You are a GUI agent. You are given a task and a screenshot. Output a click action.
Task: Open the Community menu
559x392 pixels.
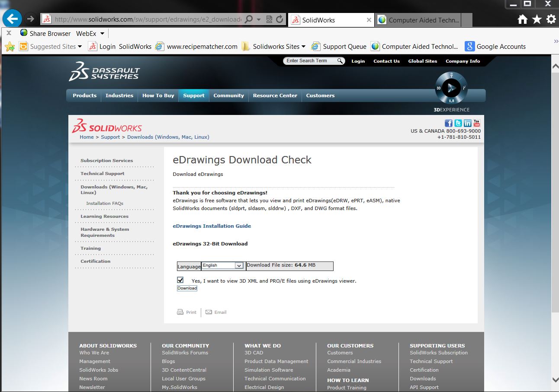[x=229, y=96]
